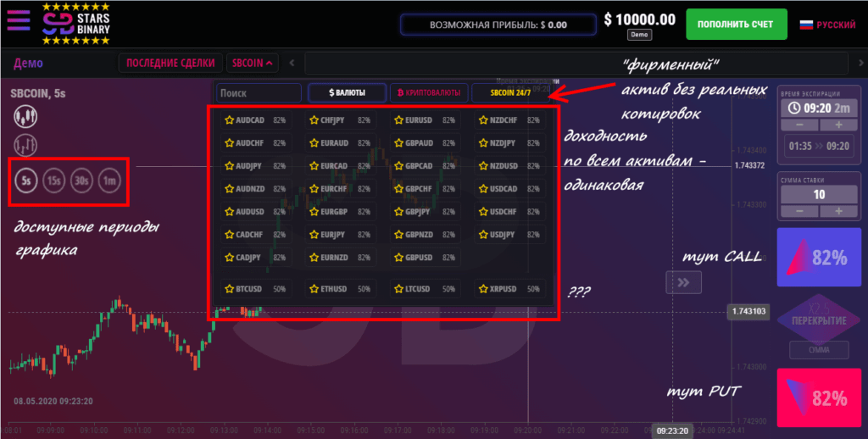Open the hamburger main menu

point(19,23)
